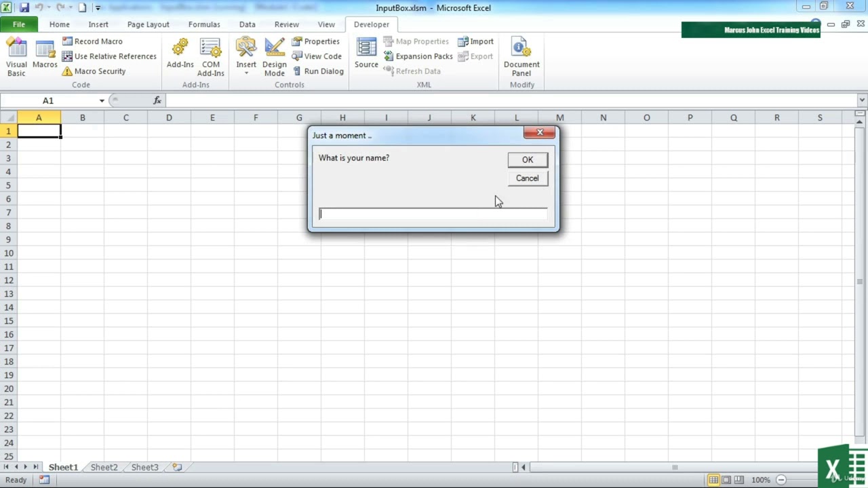Click Cancel in the input dialog
This screenshot has height=488, width=868.
[x=528, y=178]
